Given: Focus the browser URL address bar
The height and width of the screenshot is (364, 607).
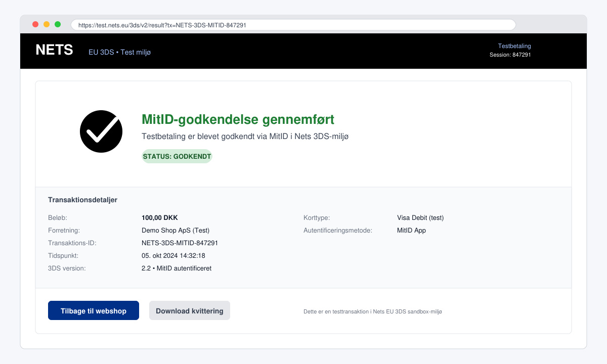Looking at the screenshot, I should tap(293, 25).
